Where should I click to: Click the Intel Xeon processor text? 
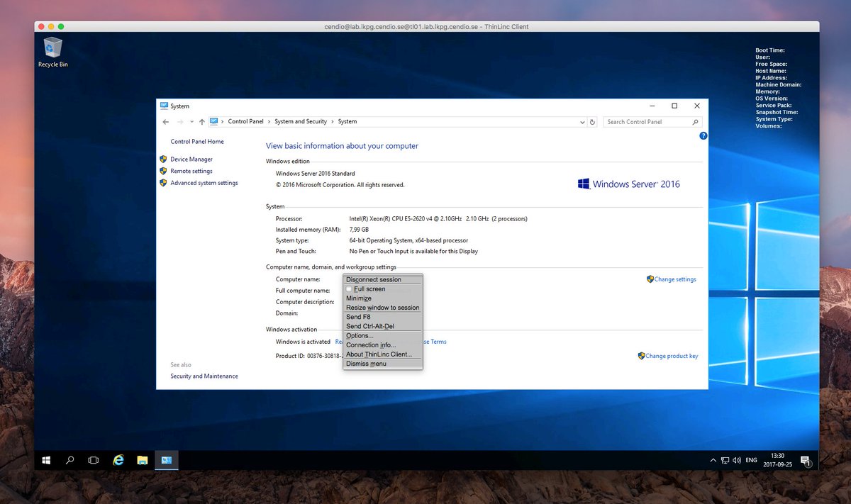pyautogui.click(x=438, y=219)
